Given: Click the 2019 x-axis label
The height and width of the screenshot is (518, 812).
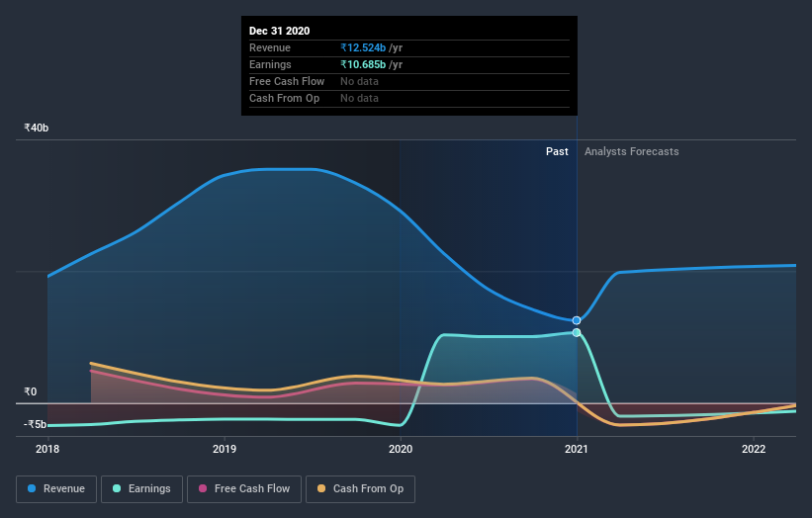Looking at the screenshot, I should click(225, 449).
